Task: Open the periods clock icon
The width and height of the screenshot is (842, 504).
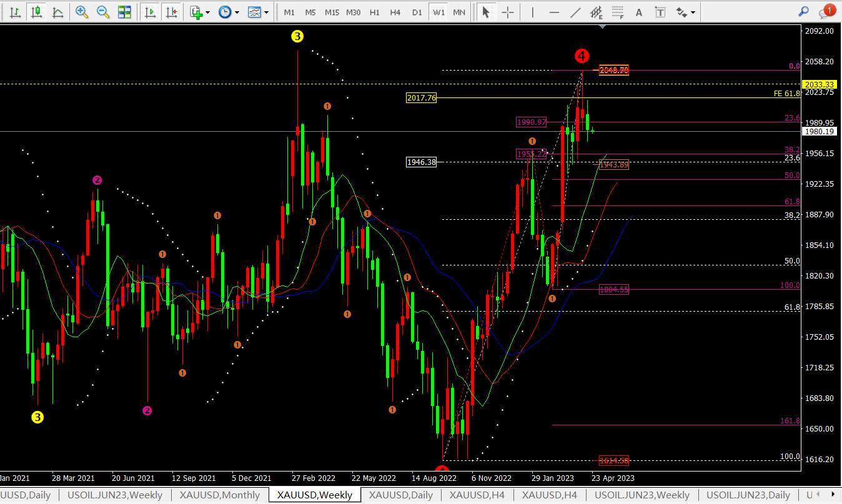Action: coord(225,12)
